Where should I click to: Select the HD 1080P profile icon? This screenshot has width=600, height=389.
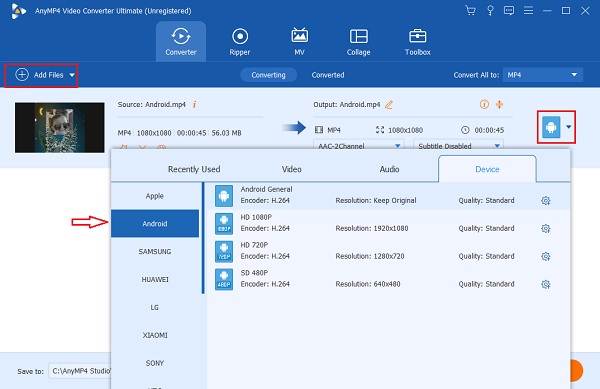pyautogui.click(x=224, y=224)
